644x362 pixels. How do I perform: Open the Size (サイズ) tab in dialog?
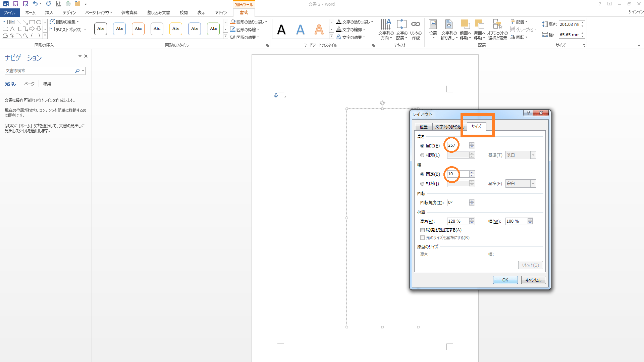[x=476, y=126]
